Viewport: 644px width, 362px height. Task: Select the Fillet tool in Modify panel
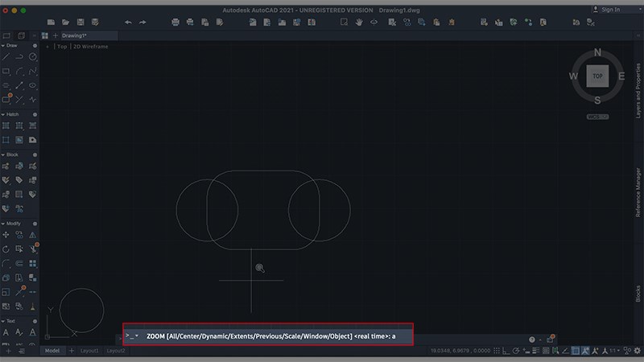point(6,264)
